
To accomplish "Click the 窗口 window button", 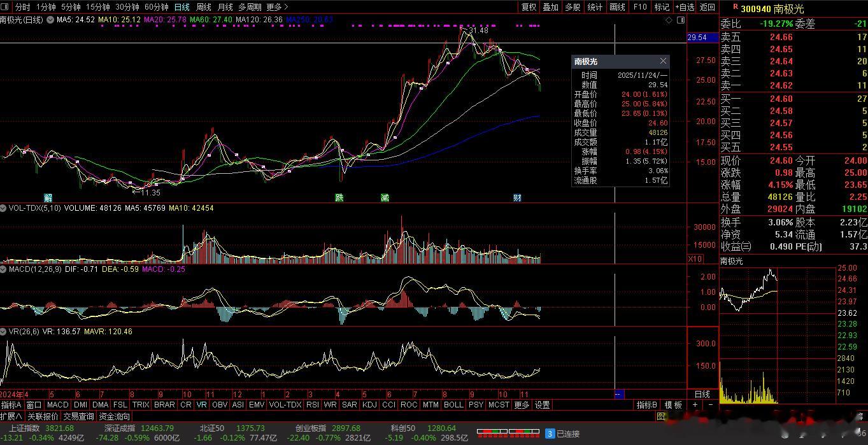I will pos(34,405).
